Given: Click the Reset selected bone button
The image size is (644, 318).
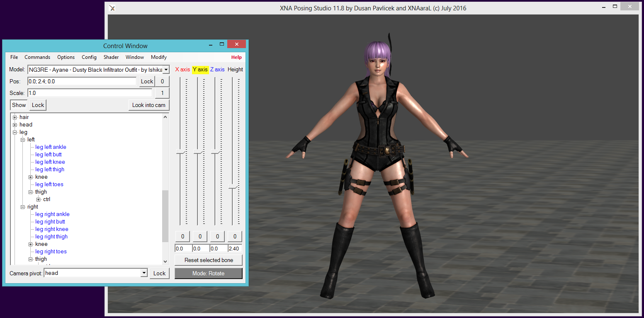Looking at the screenshot, I should [x=209, y=260].
